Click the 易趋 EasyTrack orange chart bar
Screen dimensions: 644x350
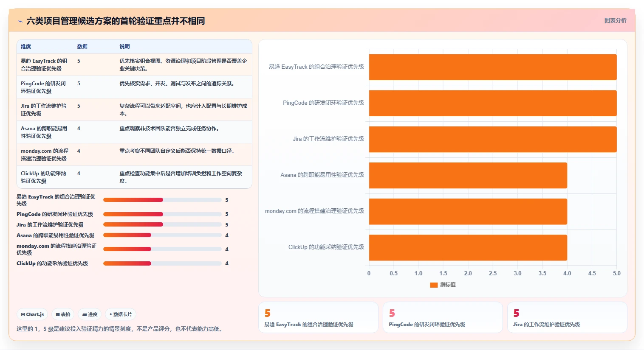(493, 67)
